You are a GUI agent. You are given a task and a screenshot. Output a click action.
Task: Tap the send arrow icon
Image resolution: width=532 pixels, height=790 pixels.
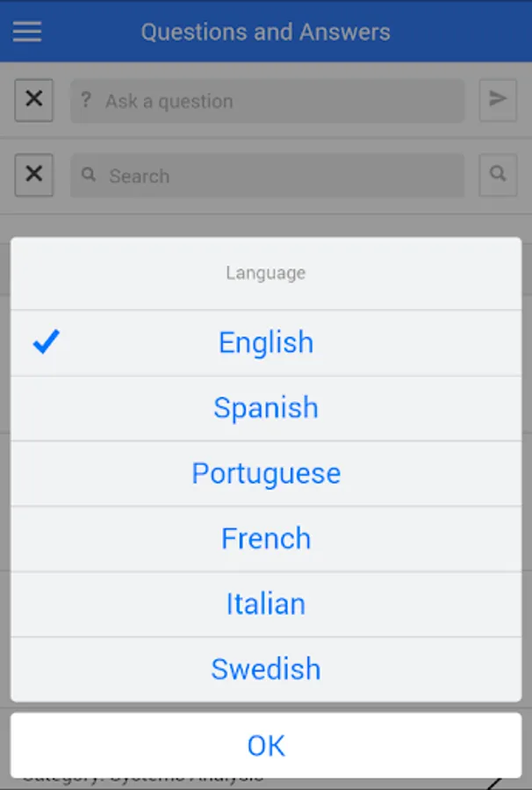point(498,100)
